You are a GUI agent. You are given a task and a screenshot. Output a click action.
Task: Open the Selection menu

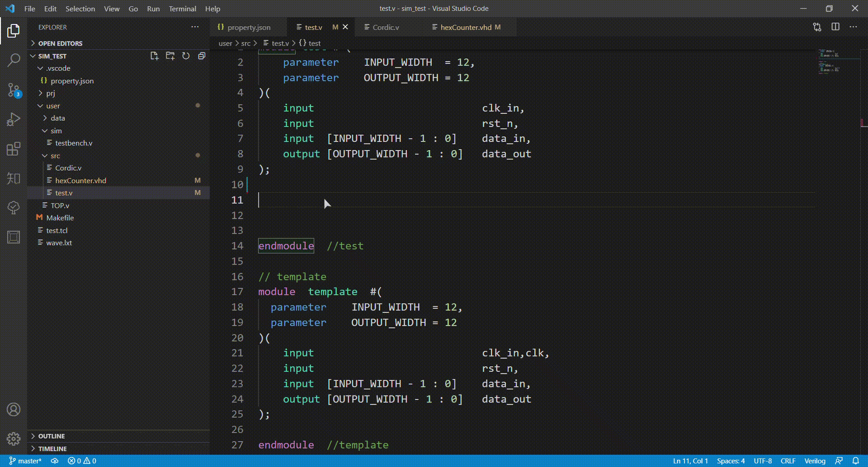click(x=80, y=9)
